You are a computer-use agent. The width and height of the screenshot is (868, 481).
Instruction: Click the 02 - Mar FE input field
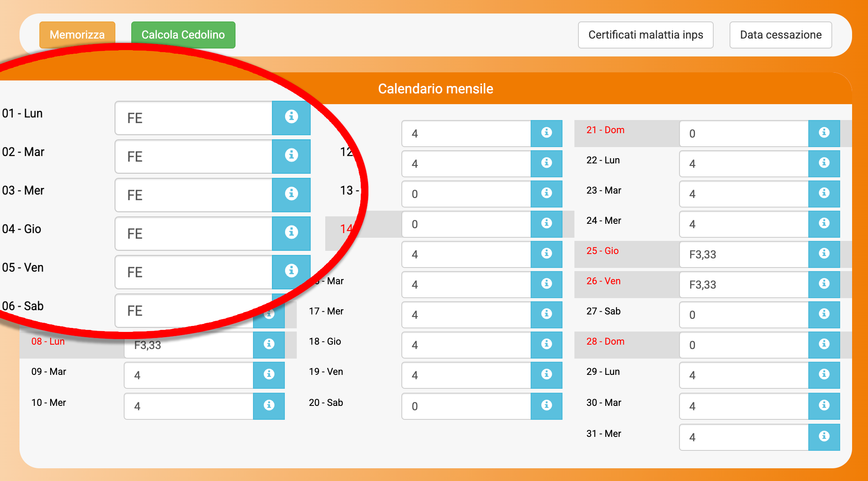193,157
